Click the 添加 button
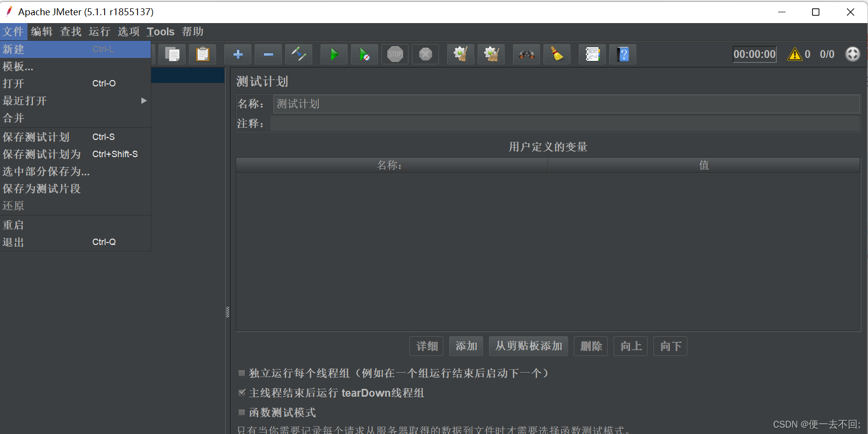The image size is (868, 434). (x=466, y=346)
